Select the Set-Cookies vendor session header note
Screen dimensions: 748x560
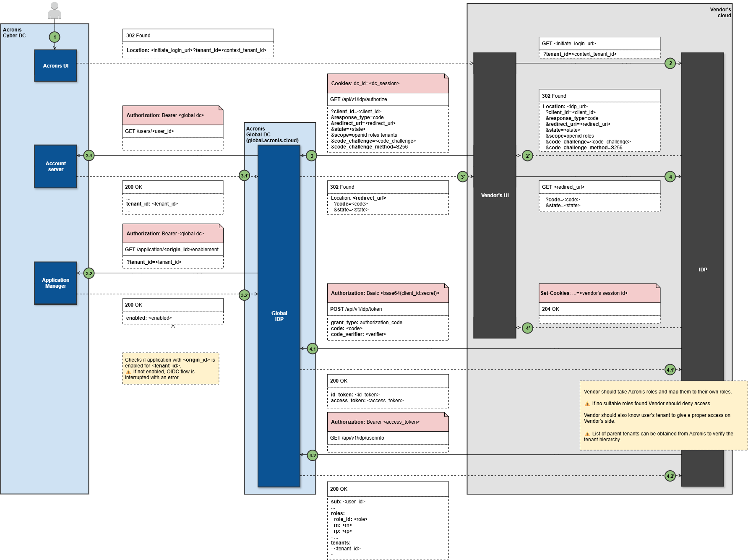click(599, 293)
